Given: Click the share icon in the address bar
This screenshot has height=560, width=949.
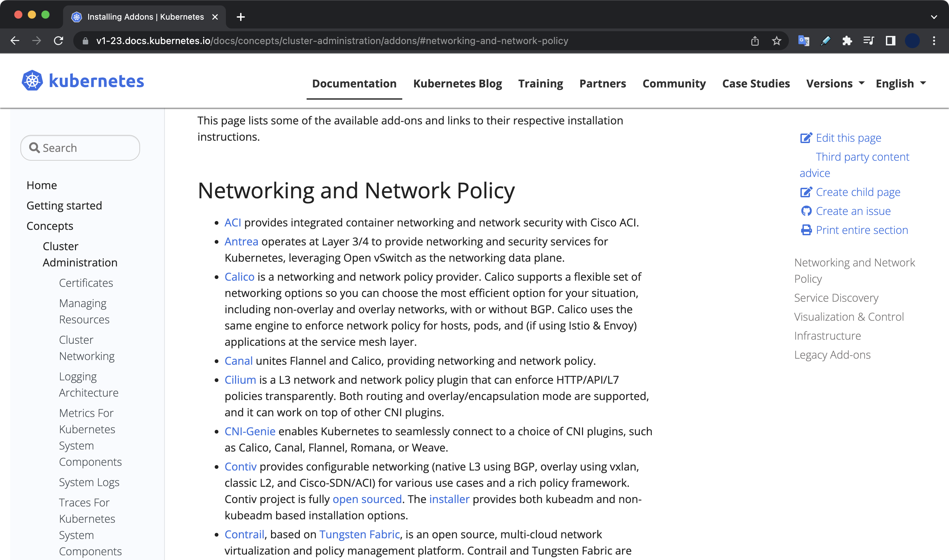Looking at the screenshot, I should (755, 41).
